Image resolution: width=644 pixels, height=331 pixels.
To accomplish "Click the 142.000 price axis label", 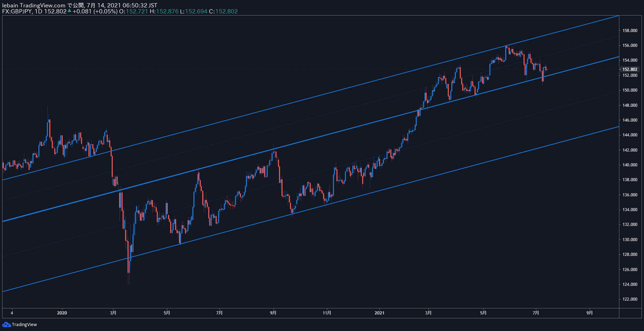I will pos(630,150).
